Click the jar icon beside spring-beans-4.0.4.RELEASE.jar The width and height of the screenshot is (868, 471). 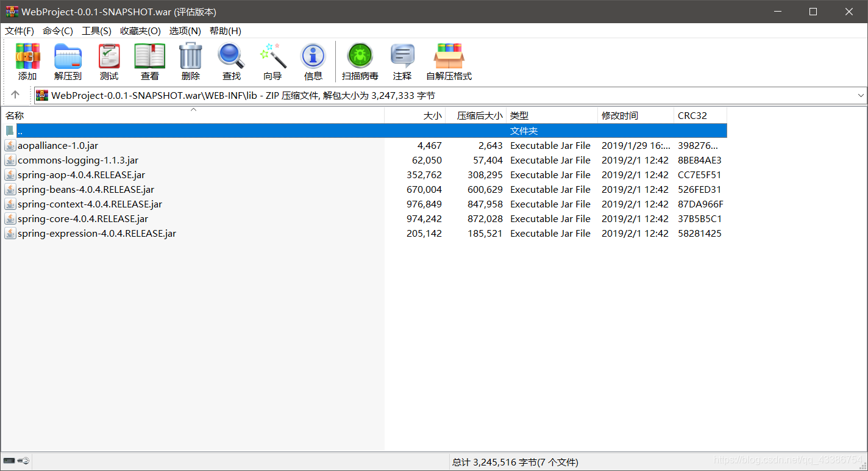tap(10, 190)
